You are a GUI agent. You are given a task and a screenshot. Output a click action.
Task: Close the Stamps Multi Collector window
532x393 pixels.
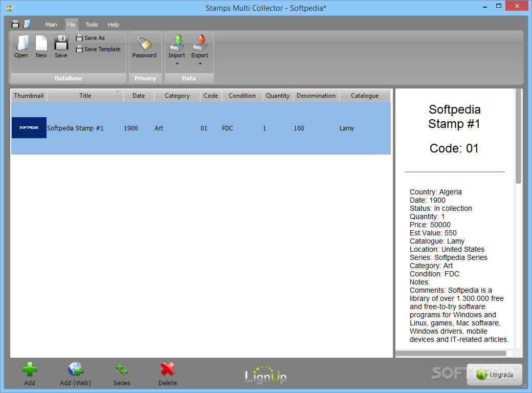(x=517, y=6)
